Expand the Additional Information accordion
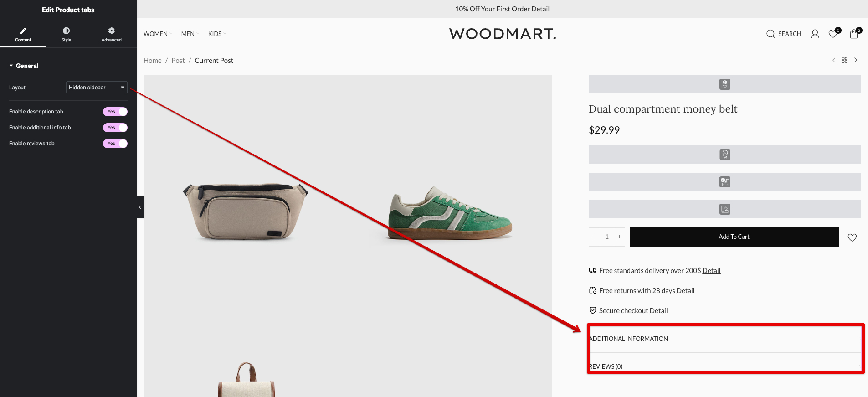This screenshot has height=397, width=868. point(724,339)
